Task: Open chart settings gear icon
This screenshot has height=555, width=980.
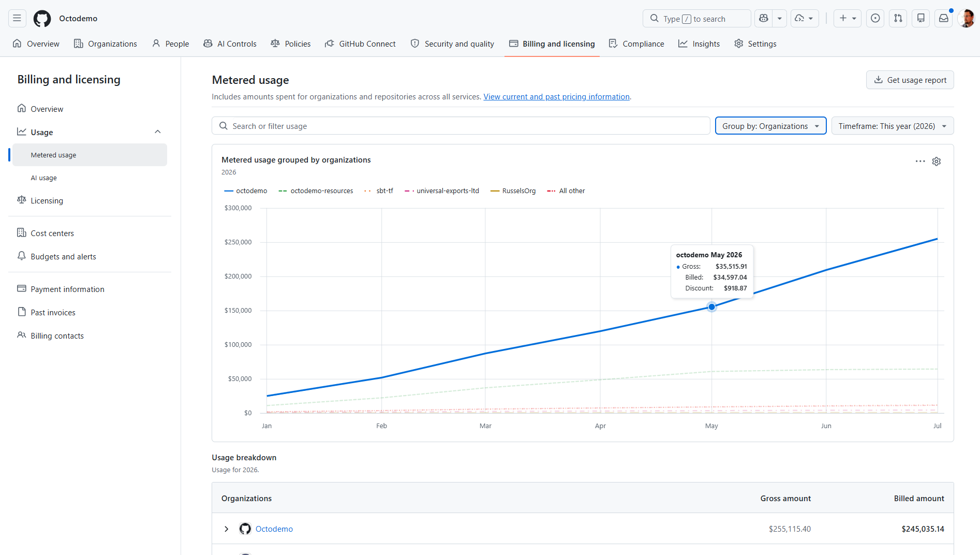Action: [937, 162]
